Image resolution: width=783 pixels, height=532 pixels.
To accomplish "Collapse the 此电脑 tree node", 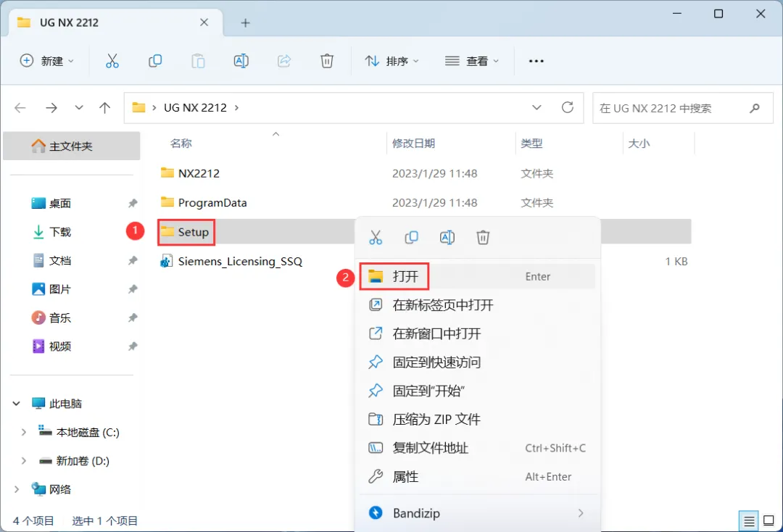I will pyautogui.click(x=17, y=404).
